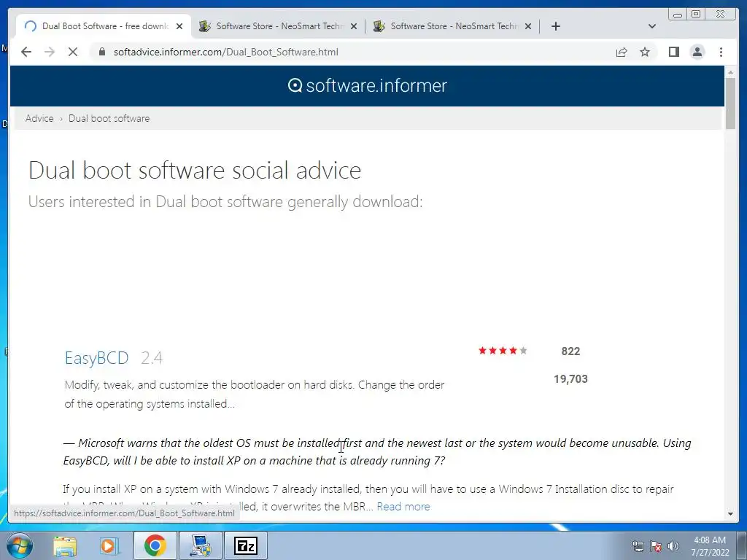Click the 19,703 downloads number
The image size is (747, 560).
coord(570,379)
